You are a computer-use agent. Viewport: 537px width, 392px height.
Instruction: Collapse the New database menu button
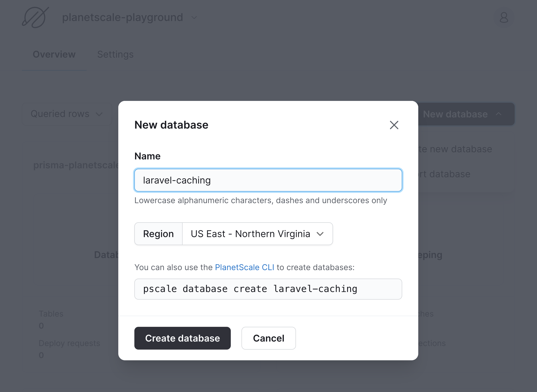tap(466, 114)
